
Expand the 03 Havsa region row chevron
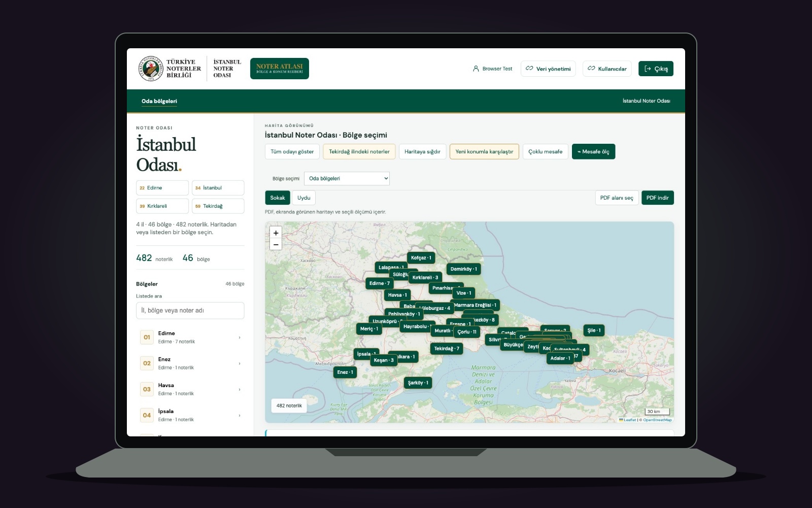click(240, 389)
